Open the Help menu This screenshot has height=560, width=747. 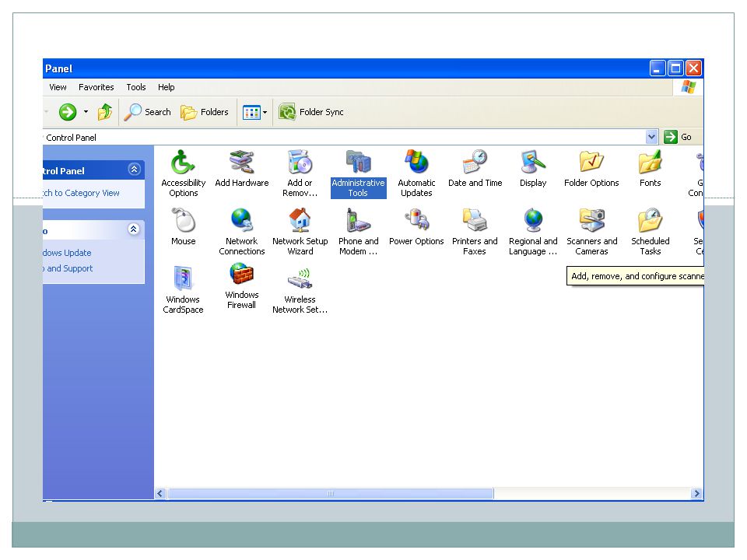point(167,87)
